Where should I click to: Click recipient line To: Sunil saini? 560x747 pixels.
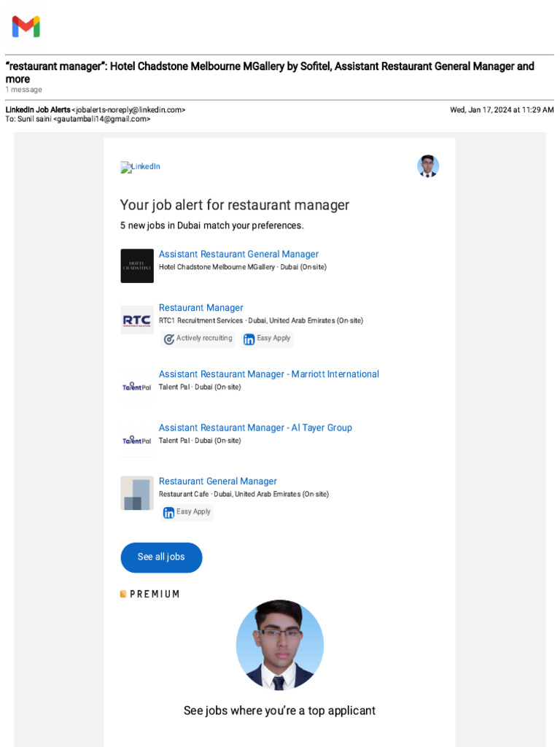[77, 119]
